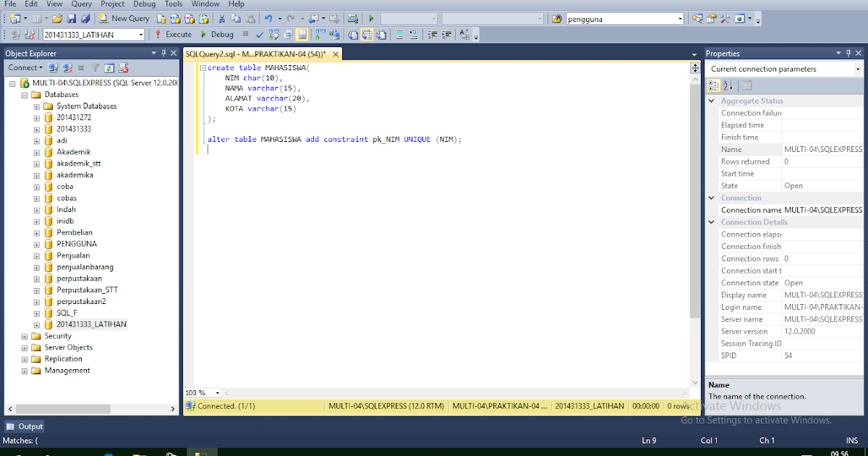Click the Categorized view icon in Properties
Image resolution: width=868 pixels, height=456 pixels.
tap(714, 85)
